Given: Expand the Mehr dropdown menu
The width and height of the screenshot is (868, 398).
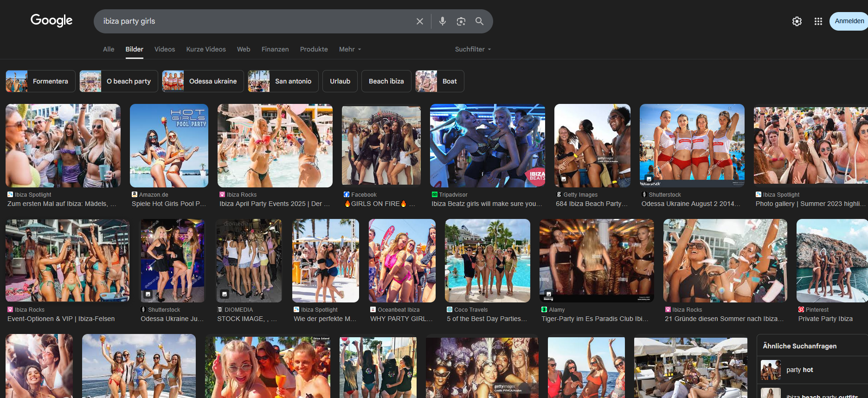Looking at the screenshot, I should [x=350, y=49].
